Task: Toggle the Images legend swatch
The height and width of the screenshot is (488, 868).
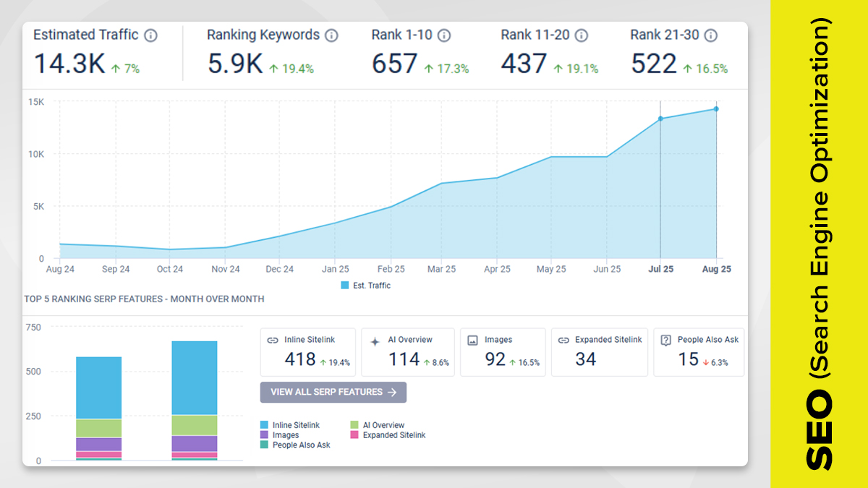Action: 265,435
